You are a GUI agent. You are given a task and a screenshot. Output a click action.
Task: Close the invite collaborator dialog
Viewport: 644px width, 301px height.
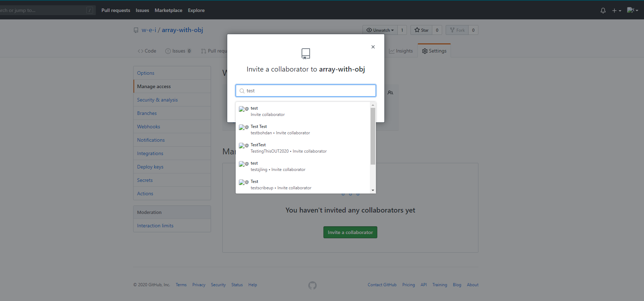[x=373, y=47]
